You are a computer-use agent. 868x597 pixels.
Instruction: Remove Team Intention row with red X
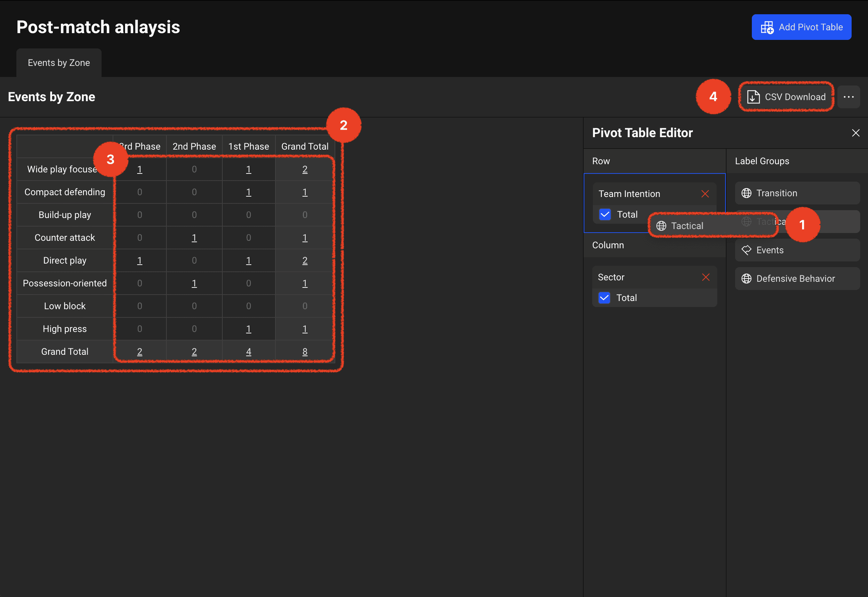click(705, 194)
